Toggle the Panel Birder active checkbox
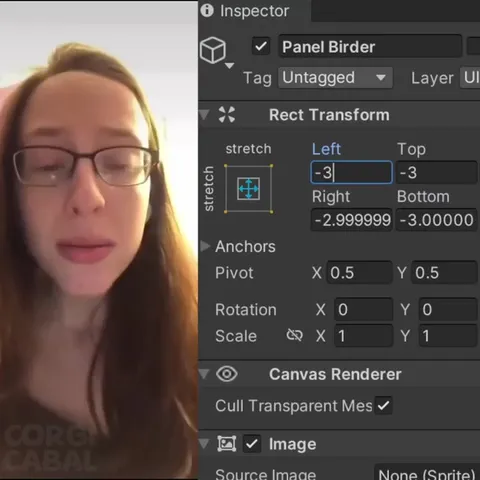The height and width of the screenshot is (480, 480). pos(261,46)
